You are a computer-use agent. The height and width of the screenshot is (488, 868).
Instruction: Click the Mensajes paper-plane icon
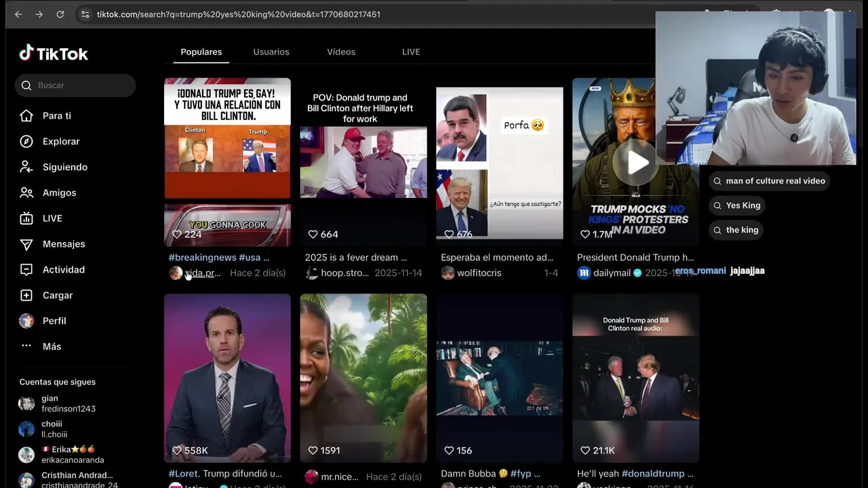(26, 244)
